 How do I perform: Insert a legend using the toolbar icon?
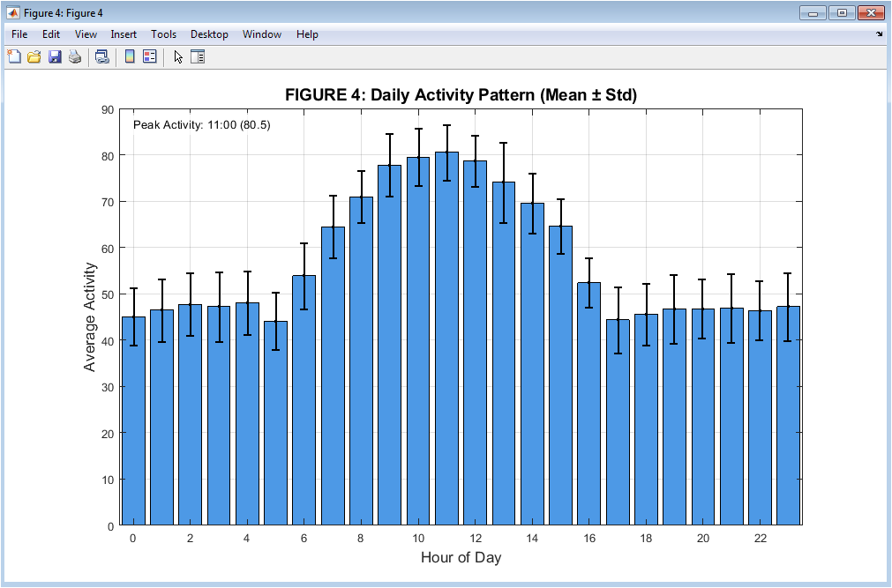pos(149,57)
